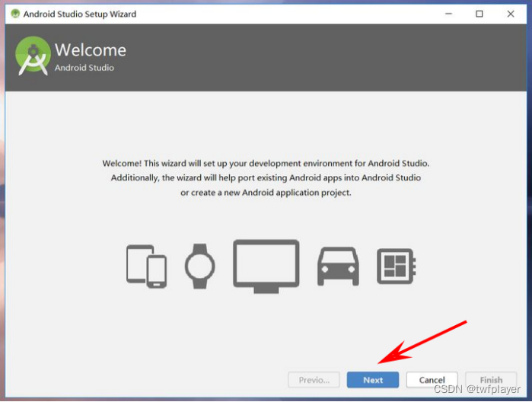The width and height of the screenshot is (532, 402).
Task: Click the 'Welcome! This wizard will set up' line
Action: (266, 163)
